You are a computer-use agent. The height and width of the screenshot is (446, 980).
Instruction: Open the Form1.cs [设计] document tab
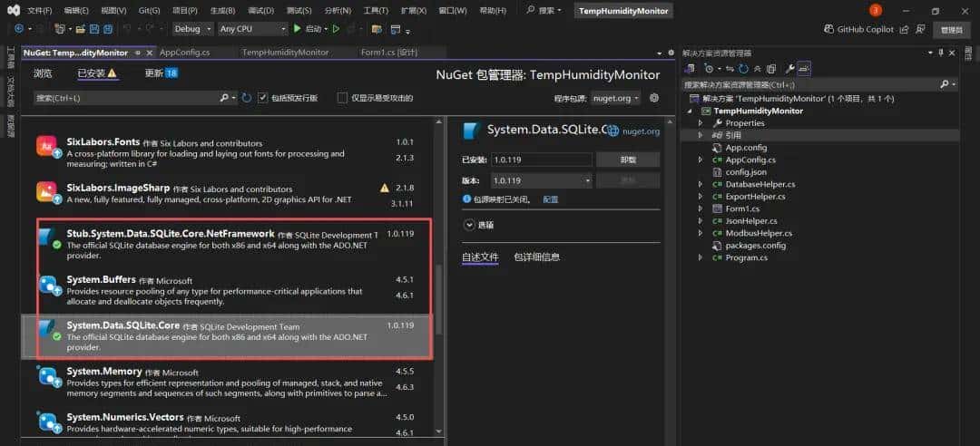click(x=388, y=53)
